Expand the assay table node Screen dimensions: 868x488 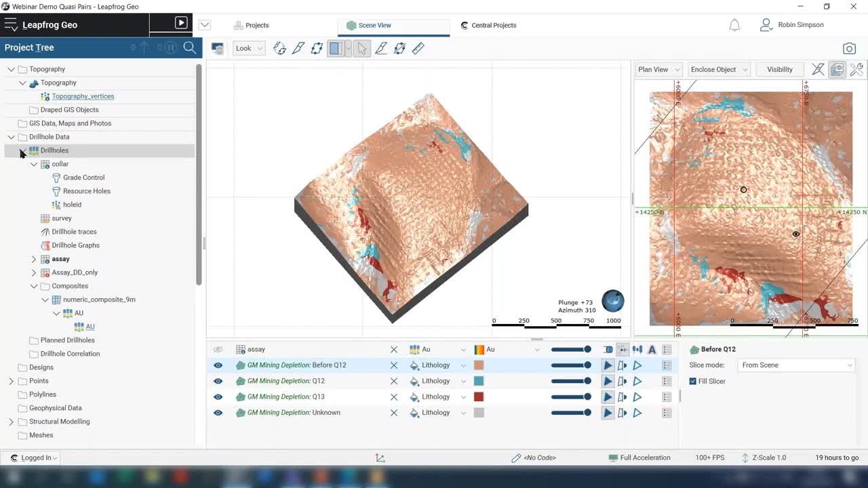coord(34,259)
